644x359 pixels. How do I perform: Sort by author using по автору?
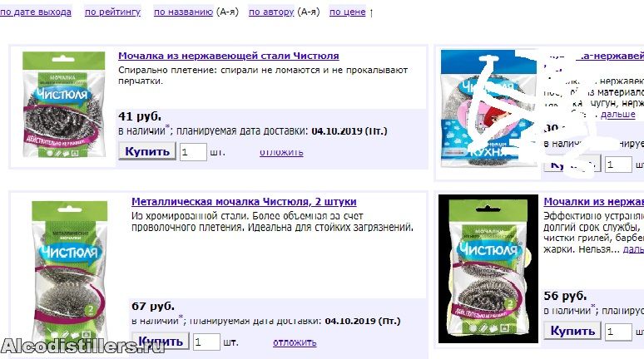pos(271,12)
